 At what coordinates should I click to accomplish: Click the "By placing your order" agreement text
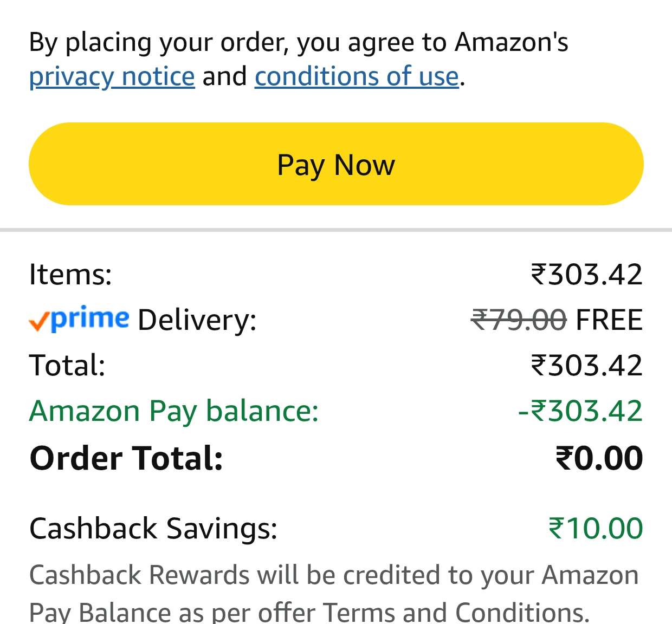point(298,42)
